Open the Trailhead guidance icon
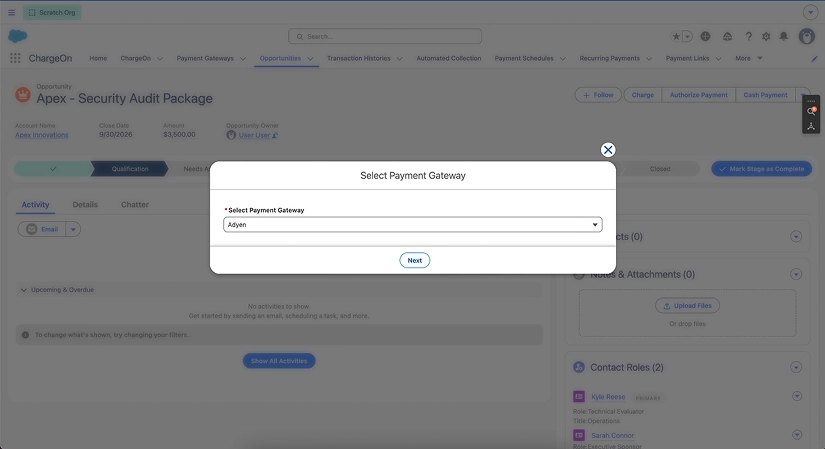The image size is (825, 449). coord(728,36)
